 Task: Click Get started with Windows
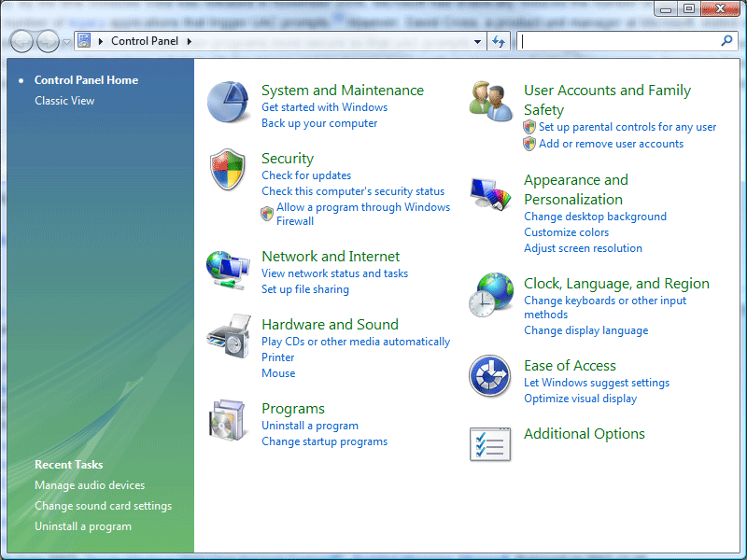pyautogui.click(x=324, y=107)
